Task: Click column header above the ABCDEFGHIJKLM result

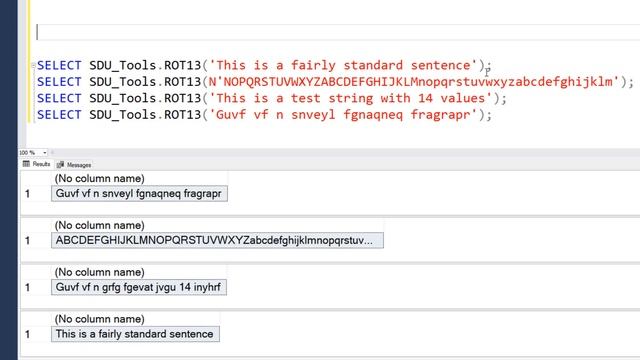Action: pos(217,225)
